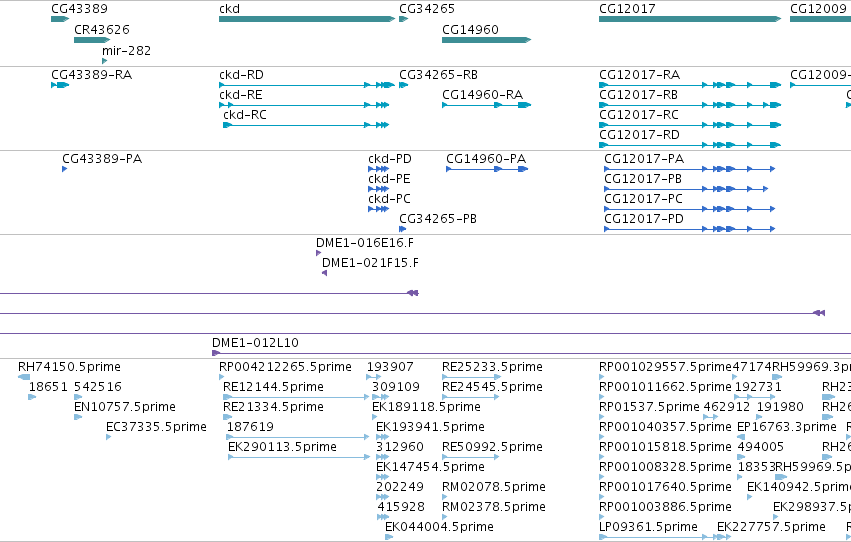This screenshot has width=851, height=542.
Task: Click the CG43389-PA protein label
Action: coord(102,159)
